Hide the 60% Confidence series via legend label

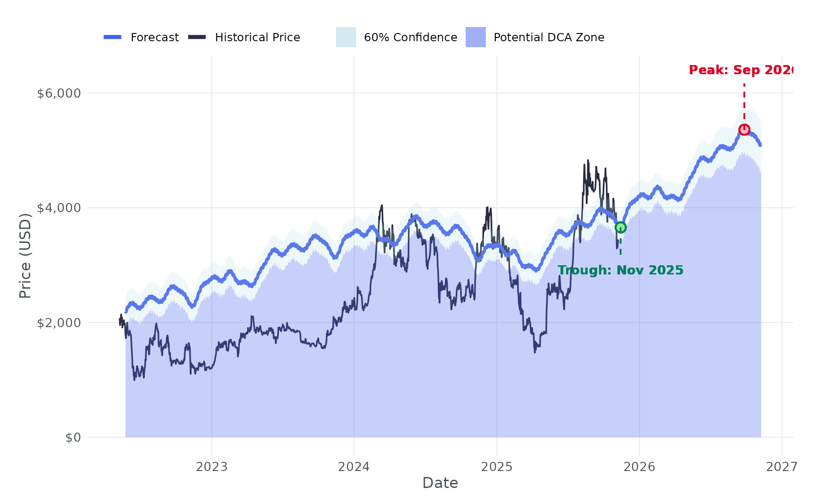(410, 38)
